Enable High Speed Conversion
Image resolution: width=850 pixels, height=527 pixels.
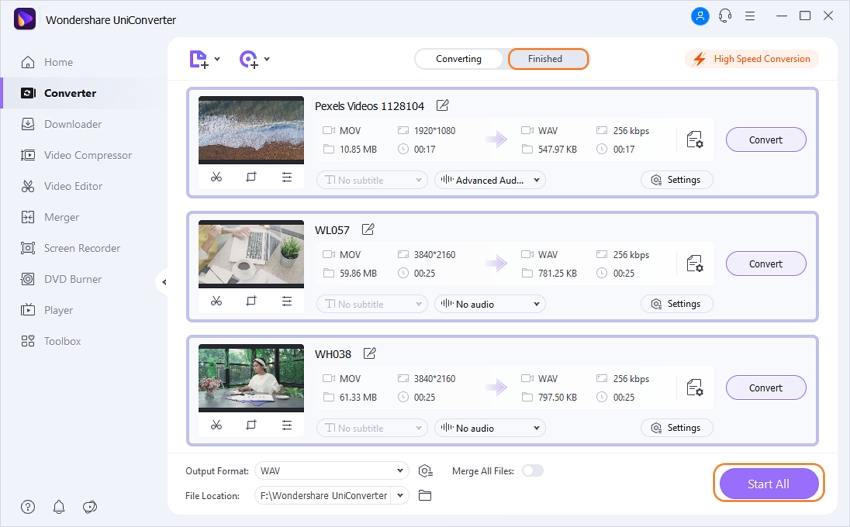click(x=752, y=59)
